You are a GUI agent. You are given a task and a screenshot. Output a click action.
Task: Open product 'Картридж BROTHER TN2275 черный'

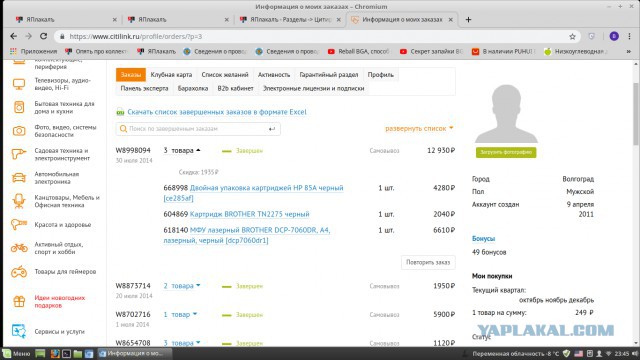coord(249,214)
